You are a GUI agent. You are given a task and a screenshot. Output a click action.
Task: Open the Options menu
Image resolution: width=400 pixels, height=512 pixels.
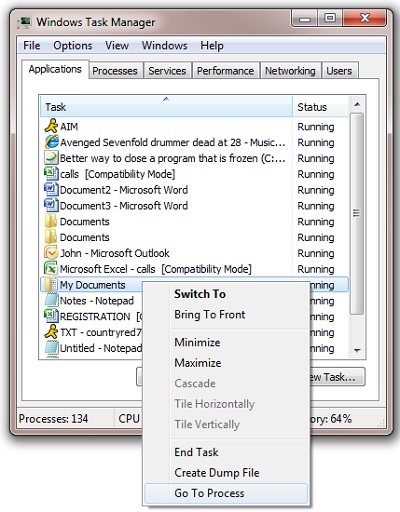tap(73, 46)
